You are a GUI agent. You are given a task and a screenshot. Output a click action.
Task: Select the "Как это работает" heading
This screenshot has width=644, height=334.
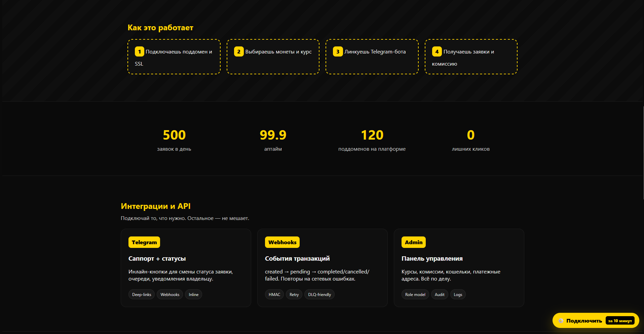pyautogui.click(x=160, y=28)
